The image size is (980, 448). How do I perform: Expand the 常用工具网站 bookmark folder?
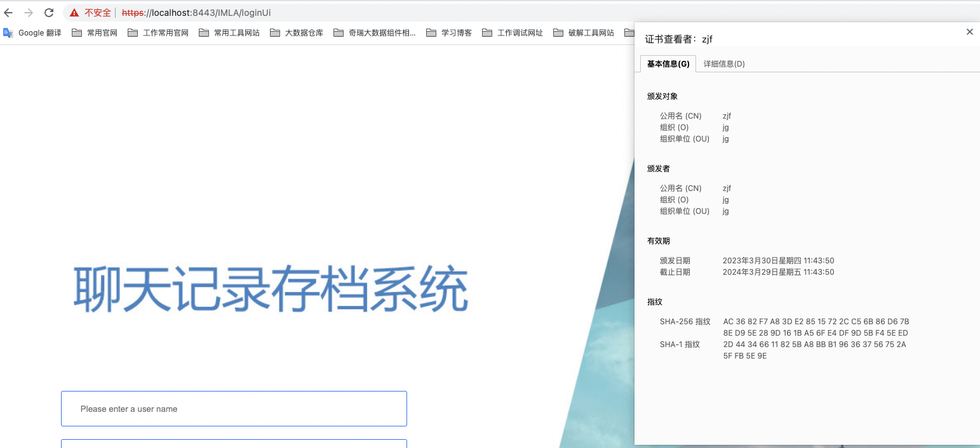point(229,33)
